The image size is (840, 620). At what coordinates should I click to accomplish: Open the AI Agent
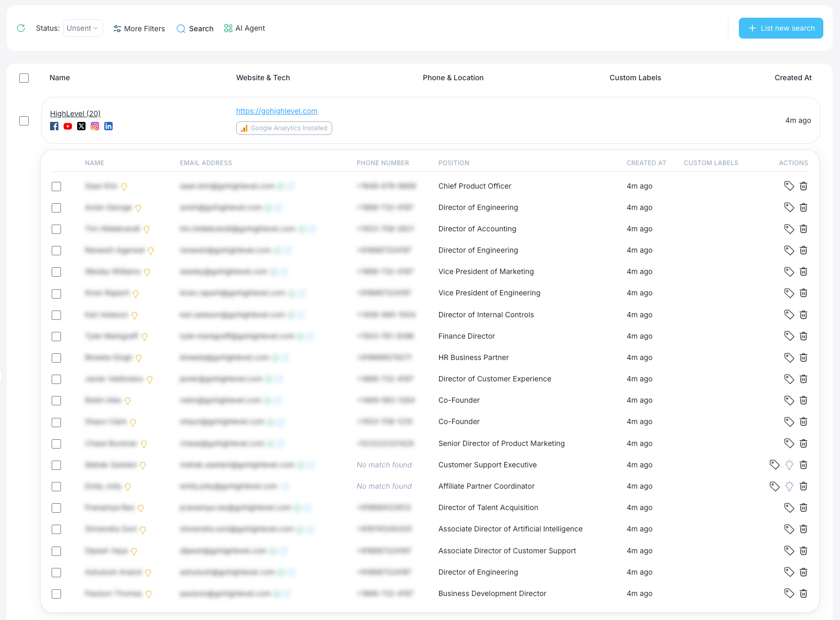pos(245,28)
